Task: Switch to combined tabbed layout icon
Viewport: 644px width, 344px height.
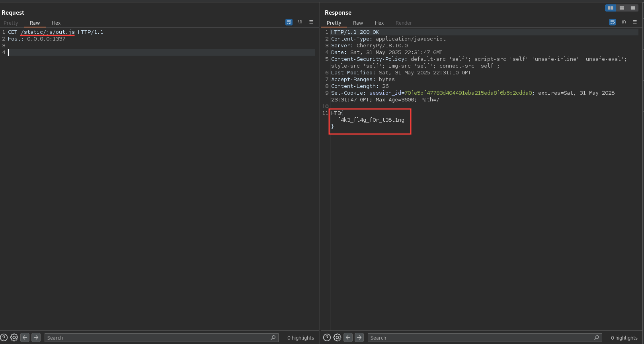Action: 632,8
